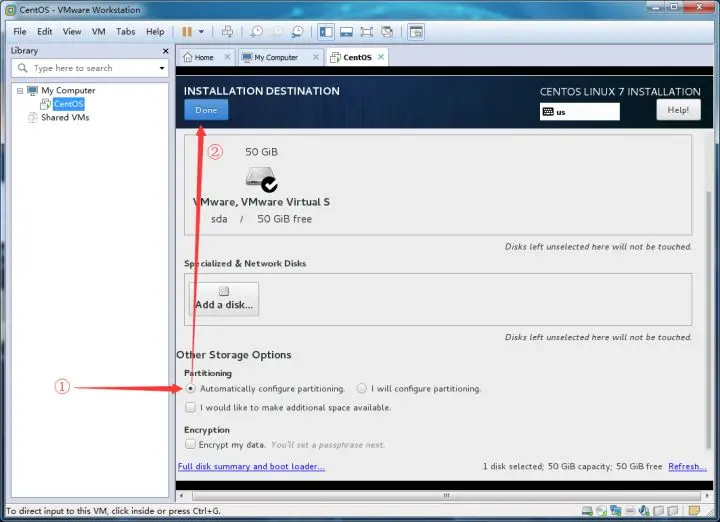Click the library search field
This screenshot has width=720, height=522.
[90, 68]
